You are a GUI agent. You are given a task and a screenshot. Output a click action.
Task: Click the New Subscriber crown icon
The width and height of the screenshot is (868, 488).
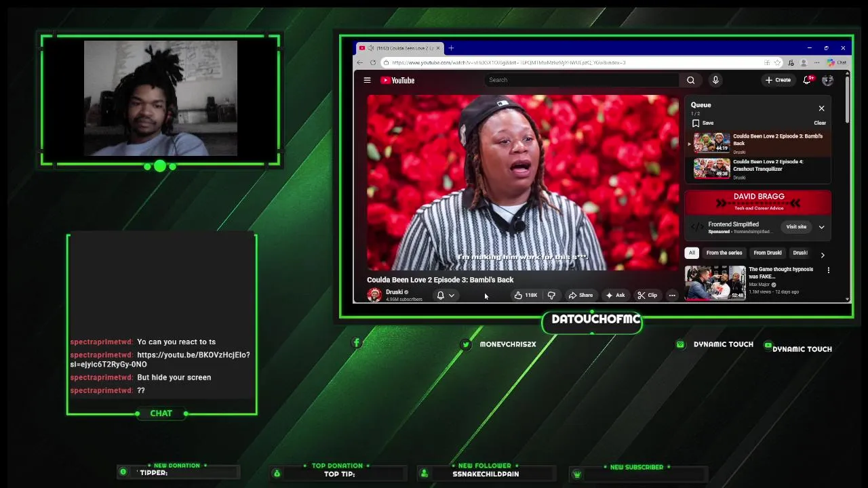click(577, 474)
